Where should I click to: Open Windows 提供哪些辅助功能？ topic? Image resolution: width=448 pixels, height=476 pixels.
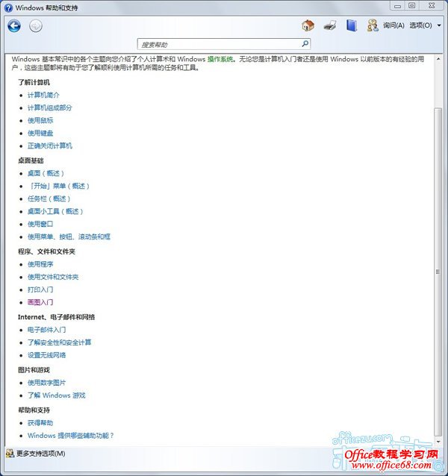pyautogui.click(x=71, y=436)
